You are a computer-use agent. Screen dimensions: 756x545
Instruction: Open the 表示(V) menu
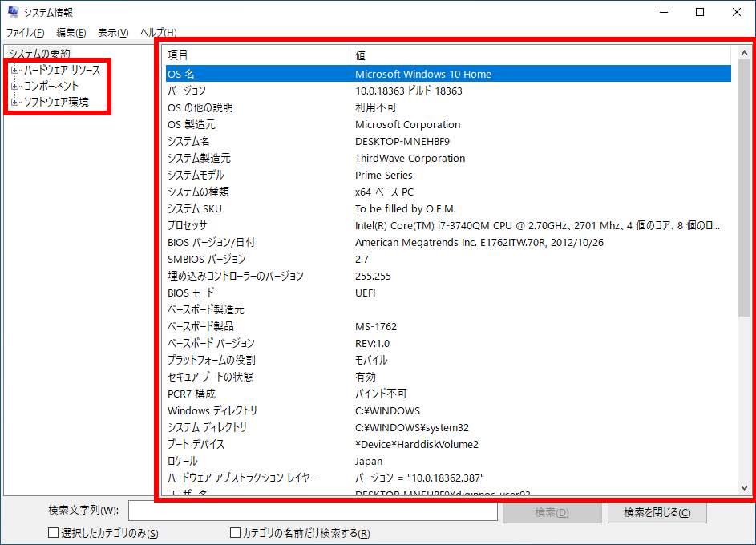(113, 33)
